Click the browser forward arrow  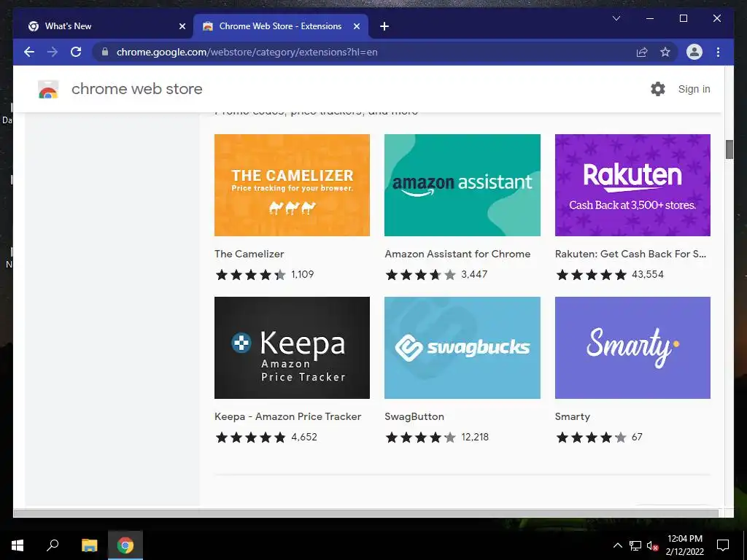click(x=53, y=52)
